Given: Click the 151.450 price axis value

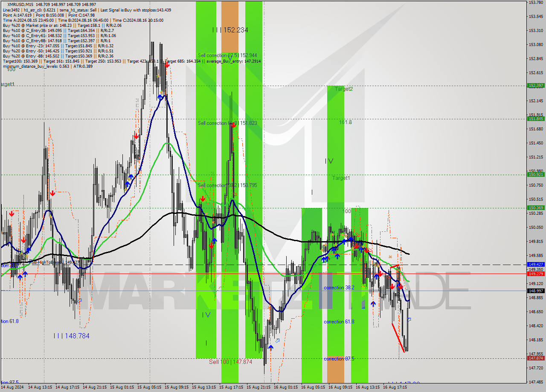Looking at the screenshot, I should 536,143.
